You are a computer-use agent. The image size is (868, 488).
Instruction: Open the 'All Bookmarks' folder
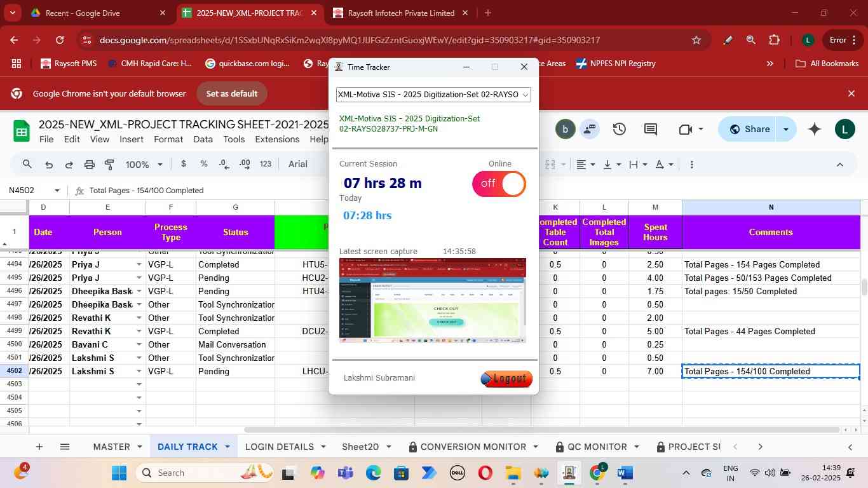[827, 64]
